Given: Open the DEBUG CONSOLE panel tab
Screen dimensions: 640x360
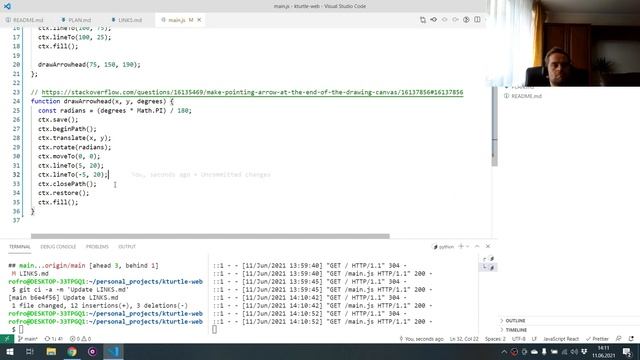Looking at the screenshot, I should click(x=58, y=247).
